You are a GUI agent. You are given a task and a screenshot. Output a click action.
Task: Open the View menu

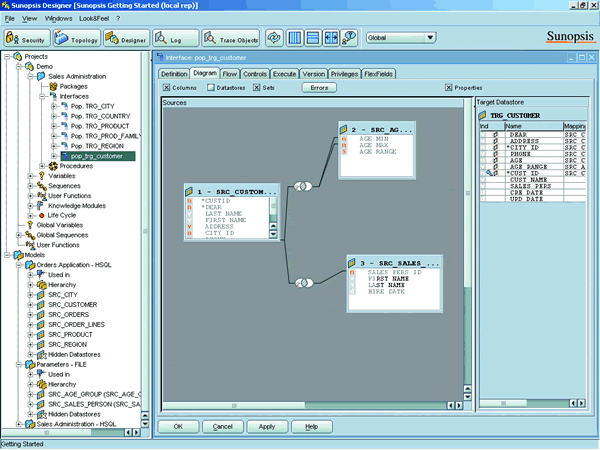click(29, 18)
